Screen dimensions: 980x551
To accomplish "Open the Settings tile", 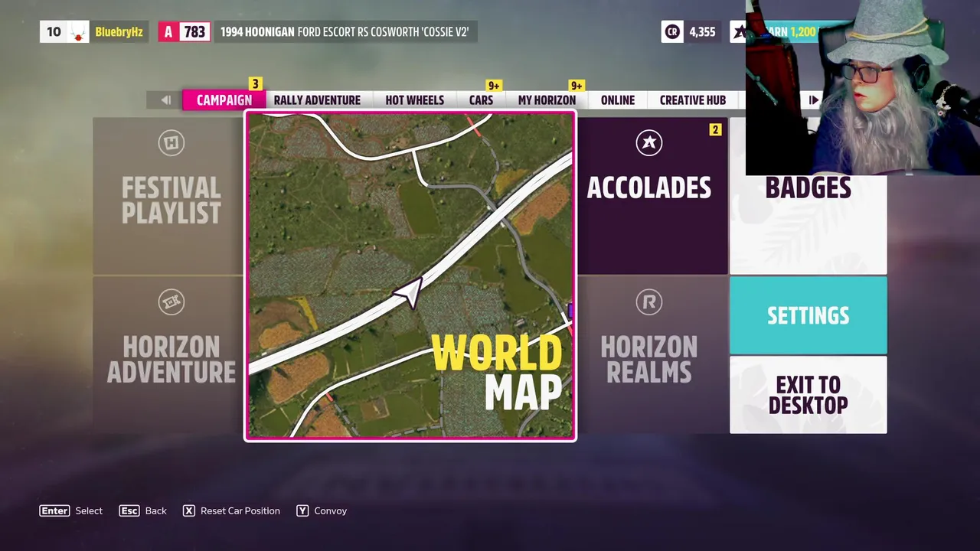I will point(808,315).
